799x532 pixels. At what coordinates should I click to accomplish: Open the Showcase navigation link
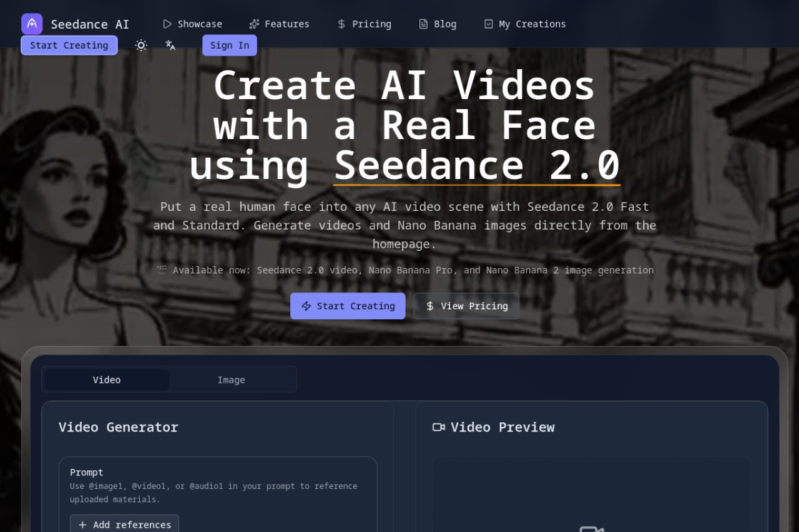tap(192, 24)
